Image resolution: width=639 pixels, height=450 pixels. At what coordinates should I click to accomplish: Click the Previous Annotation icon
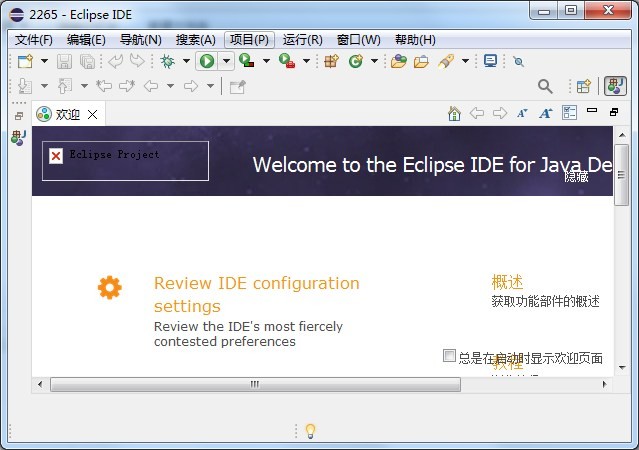pyautogui.click(x=65, y=86)
